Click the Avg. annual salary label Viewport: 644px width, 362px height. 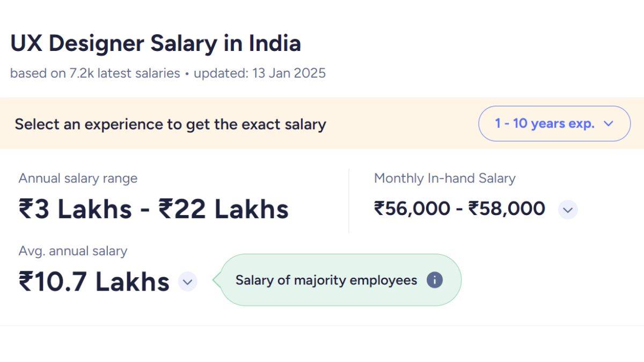[72, 250]
